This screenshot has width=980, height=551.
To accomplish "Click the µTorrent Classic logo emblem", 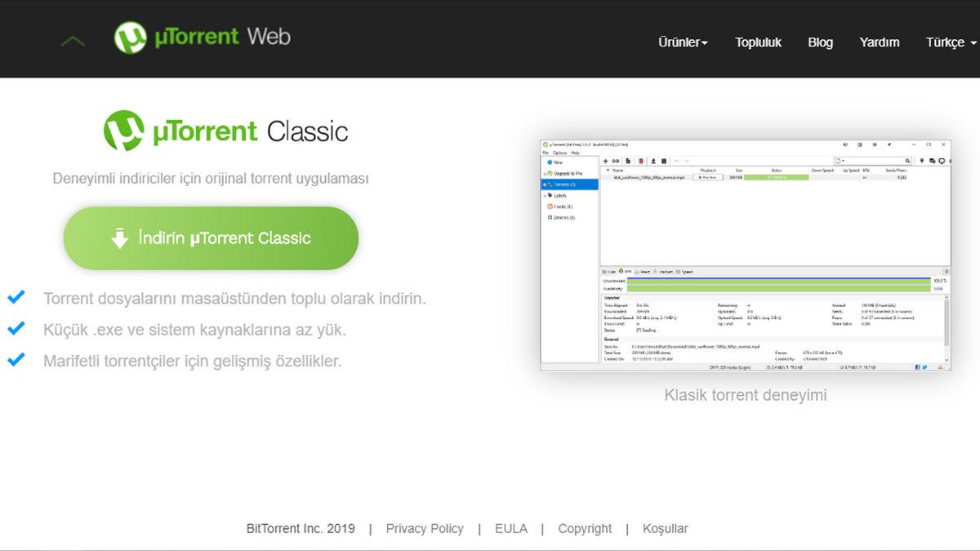I will [124, 131].
